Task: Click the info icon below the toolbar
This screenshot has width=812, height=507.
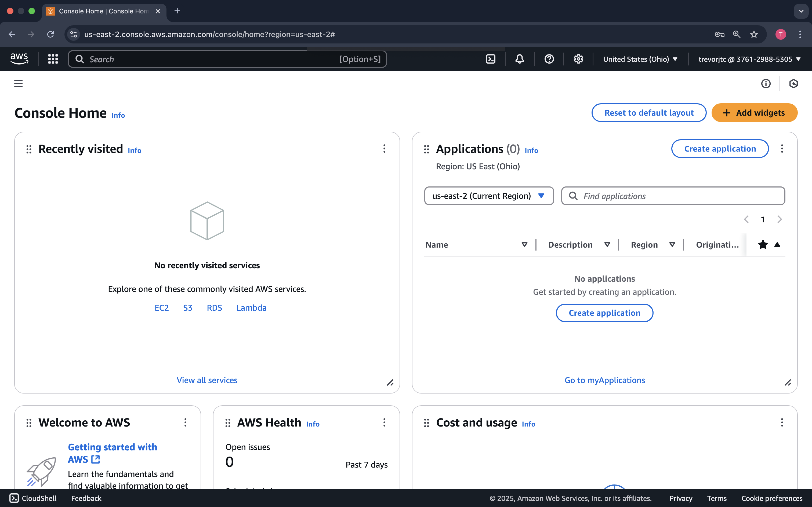Action: 766,83
